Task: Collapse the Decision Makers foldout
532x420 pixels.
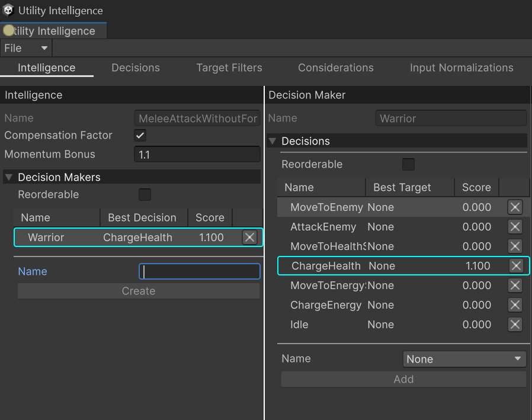Action: [9, 177]
